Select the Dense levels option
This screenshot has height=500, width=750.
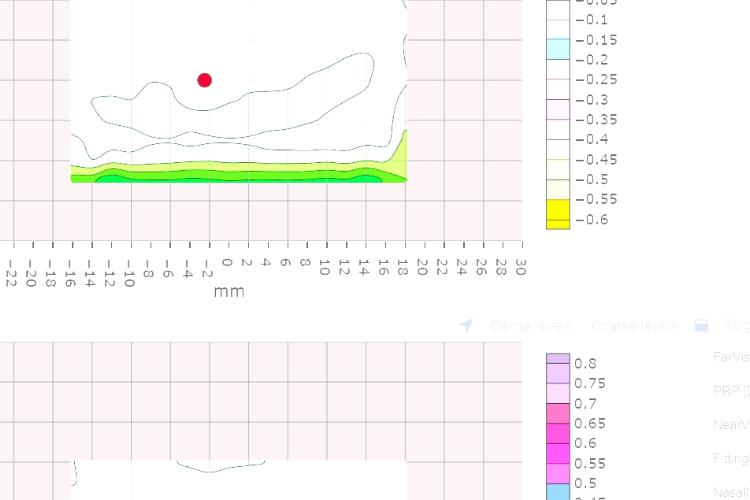530,325
